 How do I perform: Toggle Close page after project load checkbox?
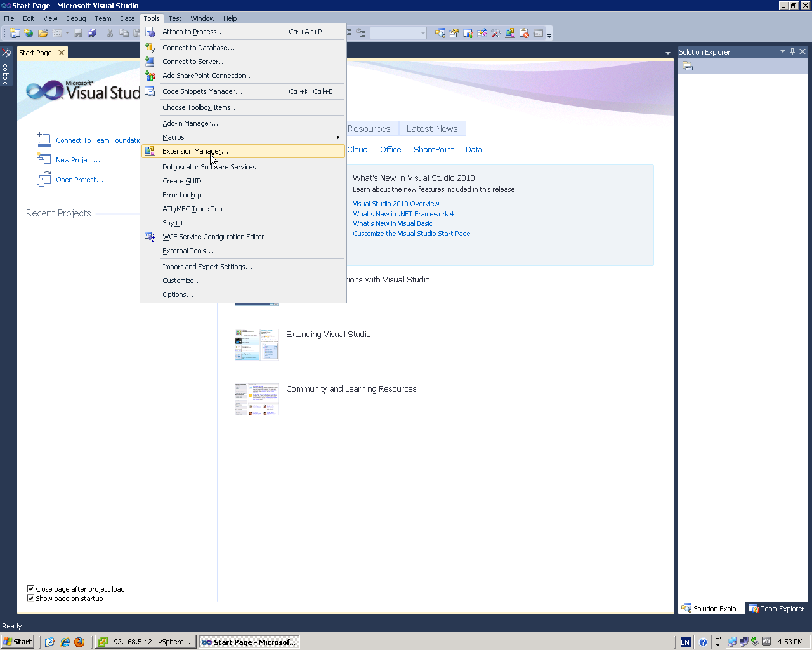point(30,588)
